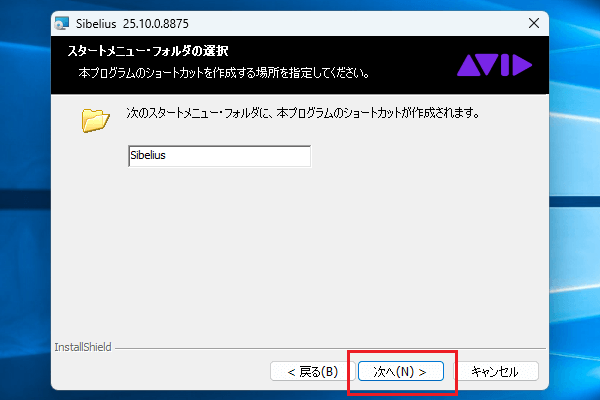The height and width of the screenshot is (400, 600).
Task: Click the letter A in the AVID logo
Action: point(469,66)
